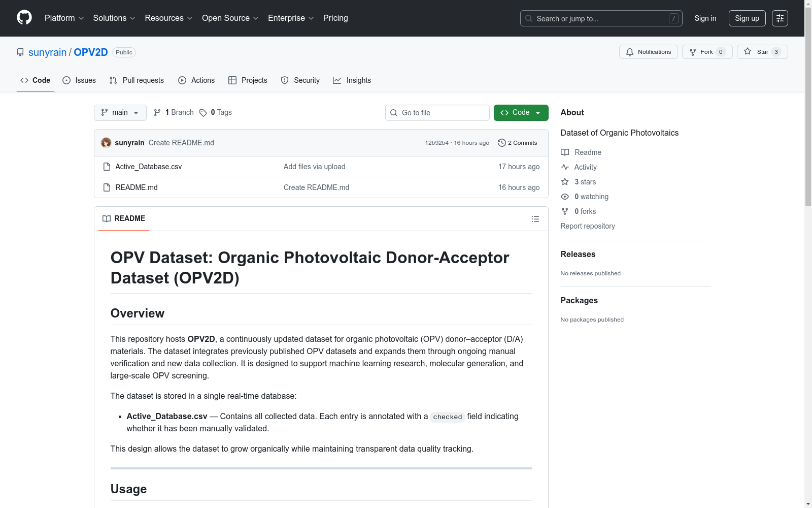This screenshot has width=812, height=508.
Task: Click the Fork icon
Action: 693,52
